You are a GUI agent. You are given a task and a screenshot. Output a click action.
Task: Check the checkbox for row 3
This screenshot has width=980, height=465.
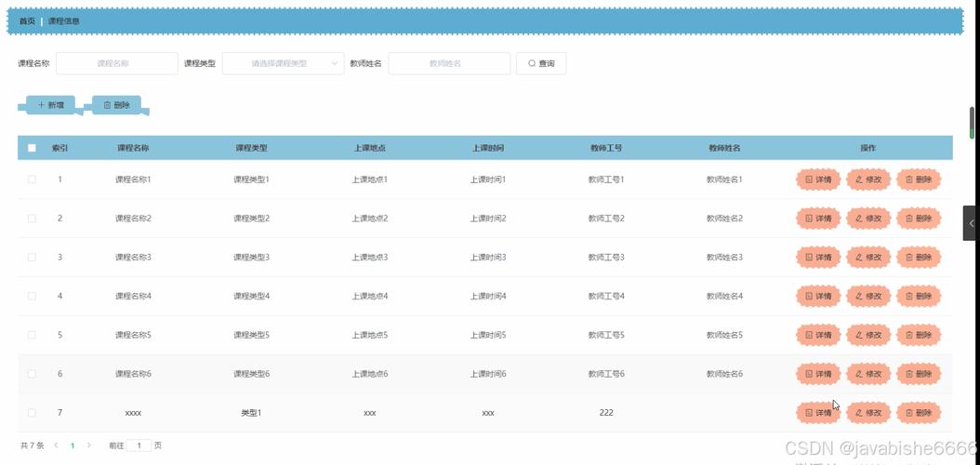click(x=32, y=257)
